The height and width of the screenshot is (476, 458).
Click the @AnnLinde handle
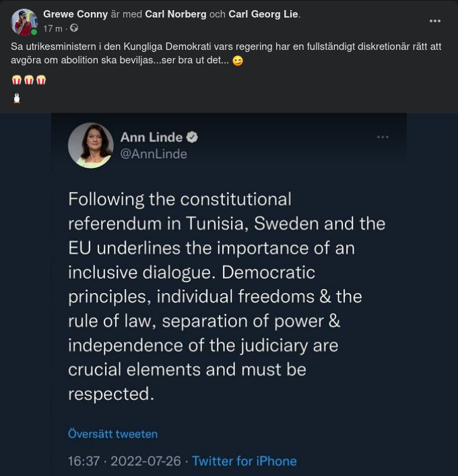point(153,154)
